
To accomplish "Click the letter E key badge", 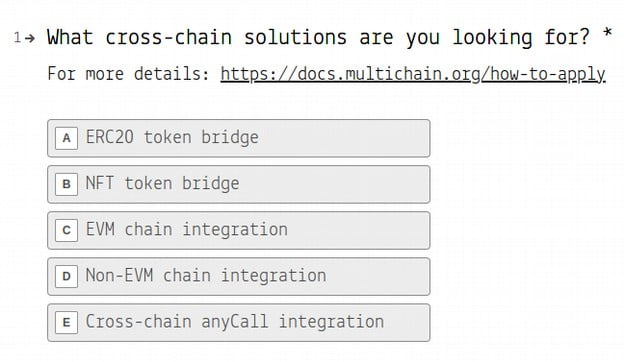I will [x=66, y=323].
